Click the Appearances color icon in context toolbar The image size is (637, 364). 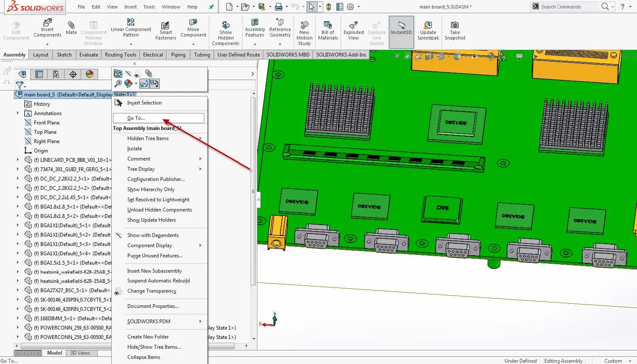point(128,84)
